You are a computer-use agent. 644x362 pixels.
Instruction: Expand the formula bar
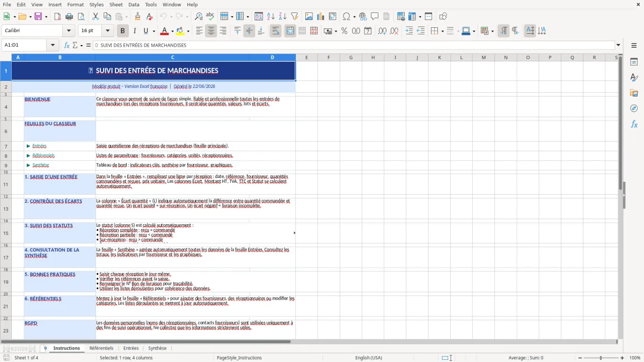[x=618, y=46]
